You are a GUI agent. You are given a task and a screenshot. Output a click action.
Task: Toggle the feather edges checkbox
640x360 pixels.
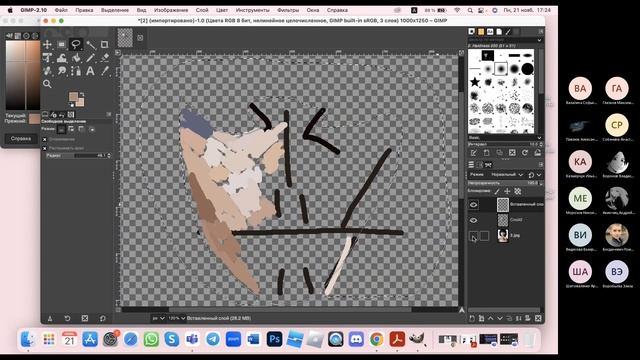coord(45,148)
